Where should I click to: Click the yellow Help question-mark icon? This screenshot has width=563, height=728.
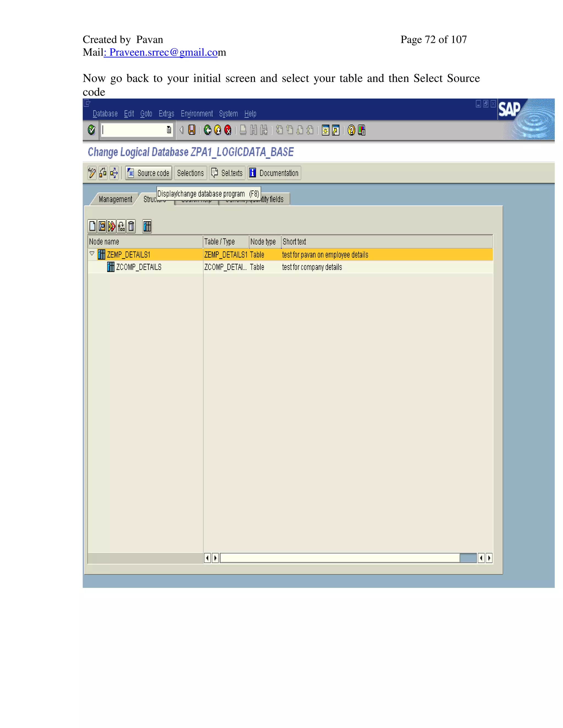tap(351, 130)
